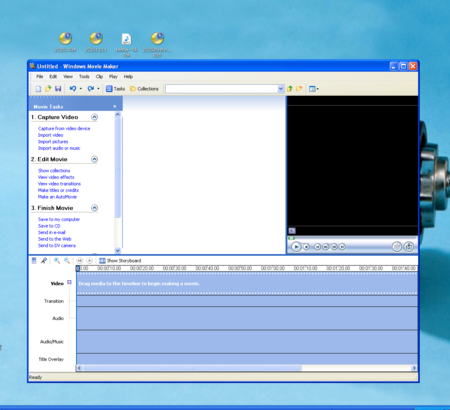Switch to Show Storyboard view
Viewport: 450px width, 410px height.
click(120, 261)
